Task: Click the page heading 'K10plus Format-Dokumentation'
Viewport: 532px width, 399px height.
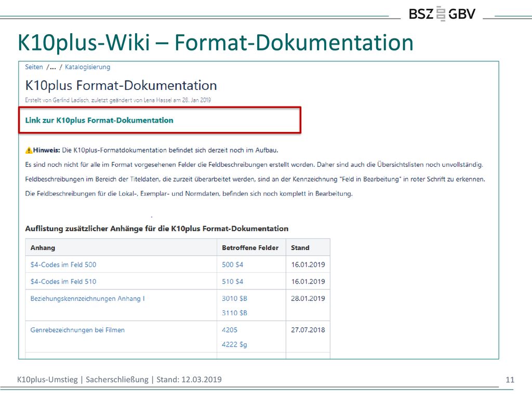Action: pyautogui.click(x=121, y=86)
